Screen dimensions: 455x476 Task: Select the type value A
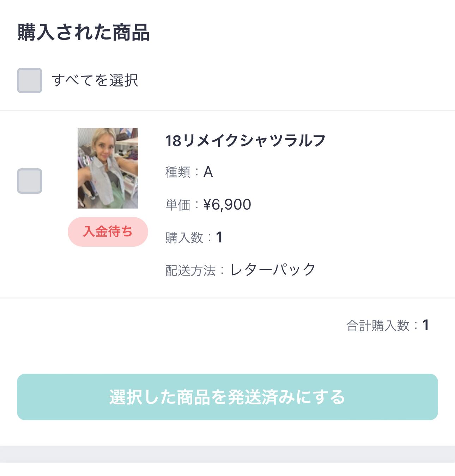(208, 172)
